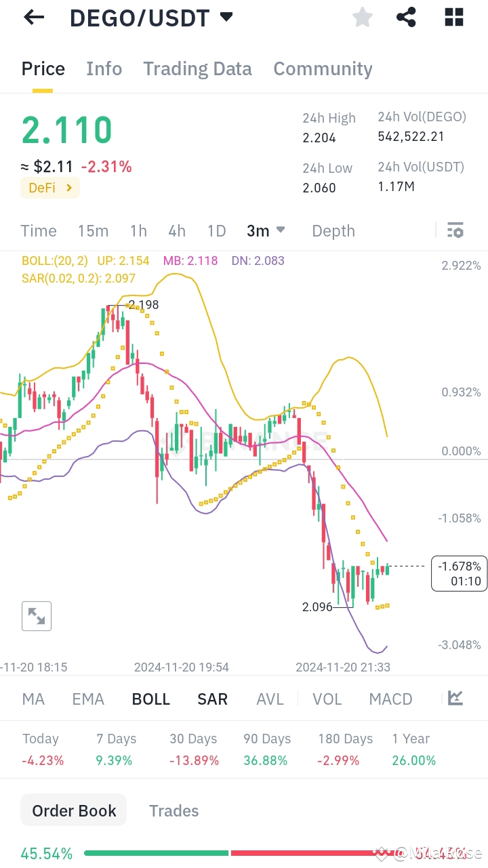Open the Trades tab

click(x=174, y=810)
